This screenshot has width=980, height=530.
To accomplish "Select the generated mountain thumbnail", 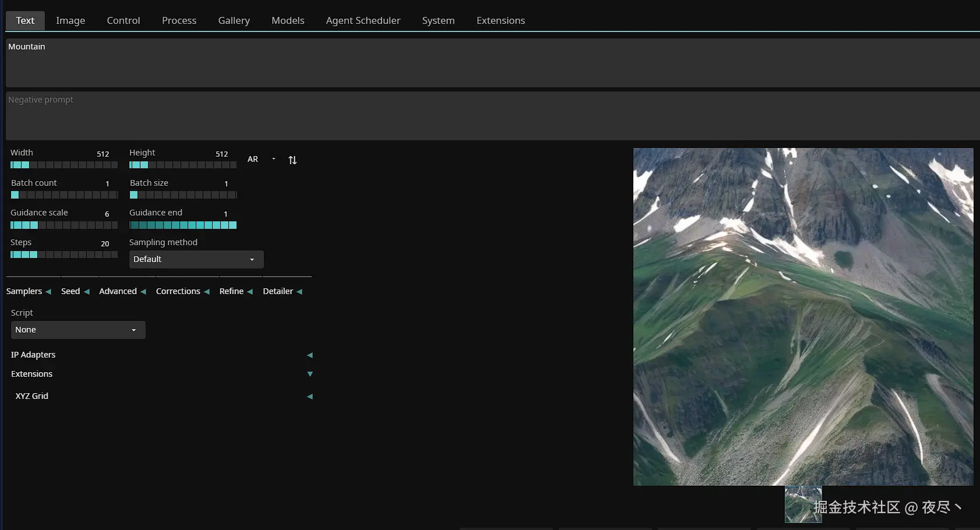I will coord(803,504).
